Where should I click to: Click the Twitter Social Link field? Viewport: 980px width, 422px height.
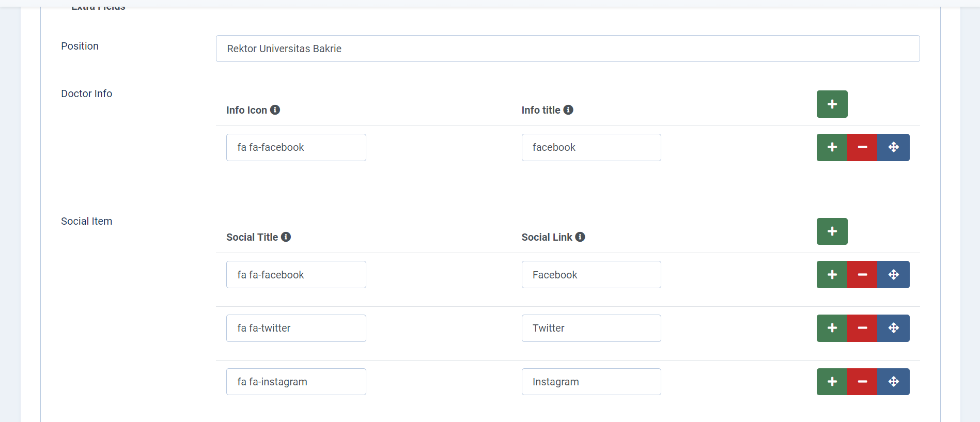click(591, 329)
